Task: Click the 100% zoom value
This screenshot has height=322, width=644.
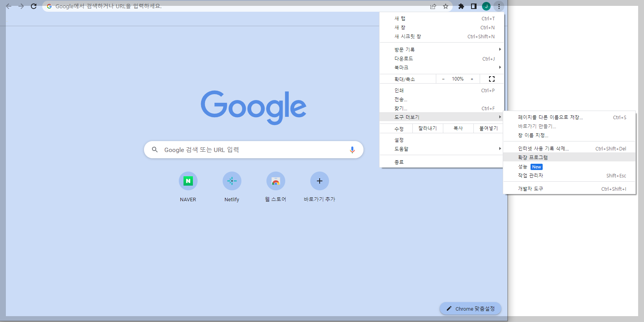Action: click(x=458, y=79)
